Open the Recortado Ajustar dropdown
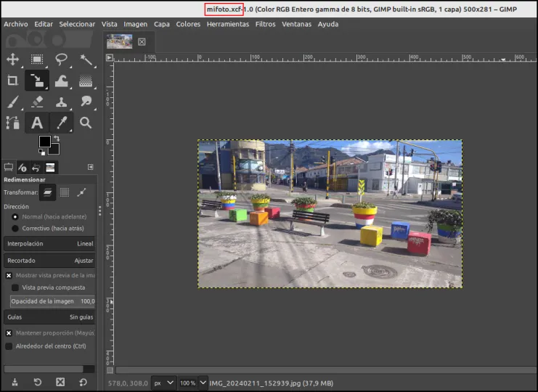Screen dimensions: 538x392 (50, 261)
